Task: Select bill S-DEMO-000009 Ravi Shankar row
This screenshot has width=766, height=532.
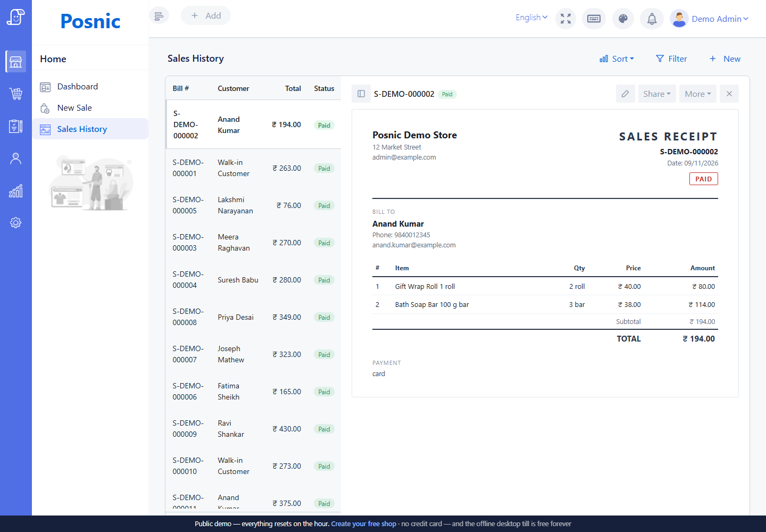Action: 253,429
